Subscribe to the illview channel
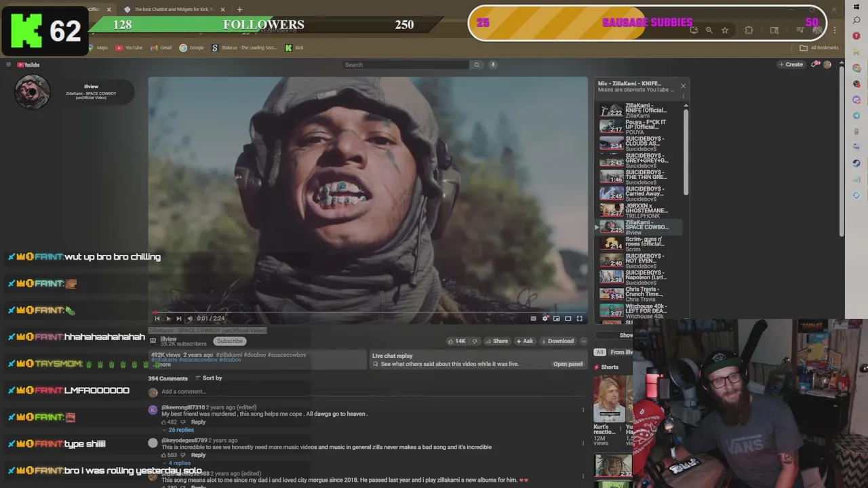 coord(229,341)
